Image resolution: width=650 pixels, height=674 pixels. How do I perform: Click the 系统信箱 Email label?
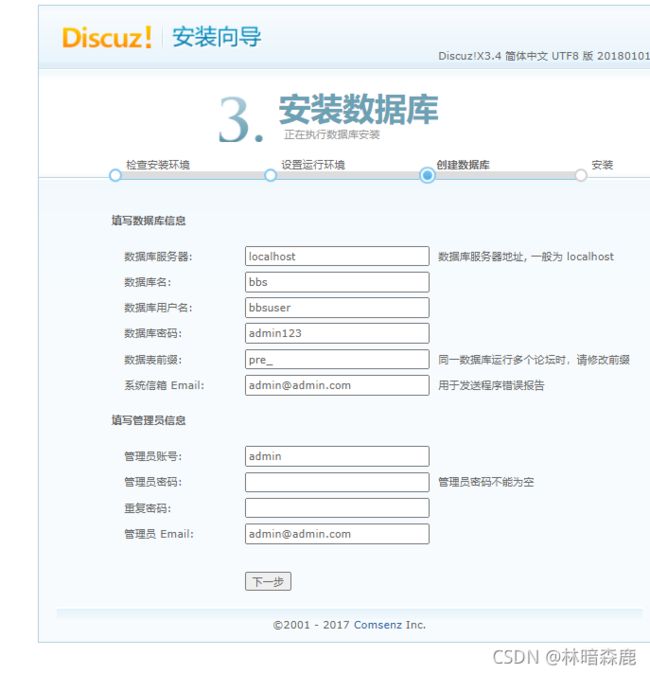click(164, 385)
